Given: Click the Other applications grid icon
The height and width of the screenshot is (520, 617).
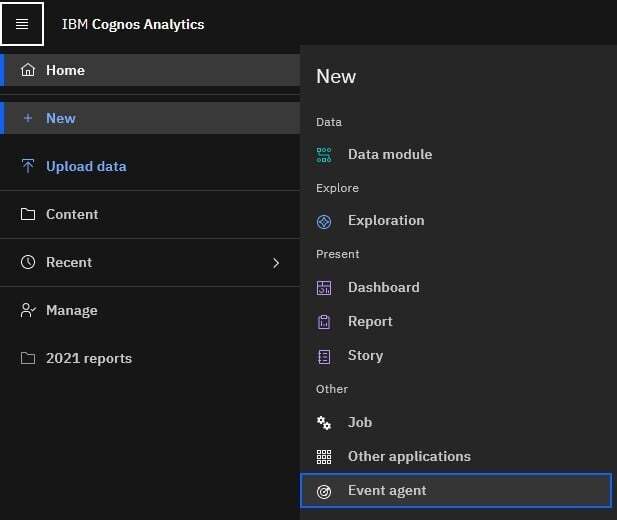Looking at the screenshot, I should (x=324, y=457).
